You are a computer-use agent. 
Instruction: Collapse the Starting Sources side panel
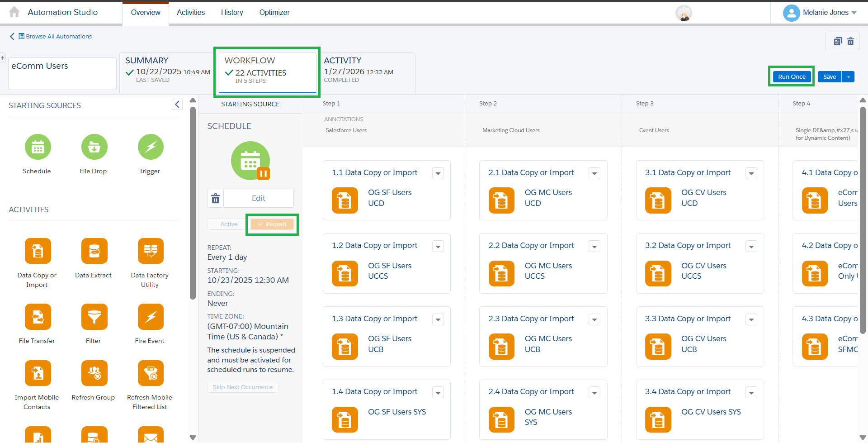(177, 105)
